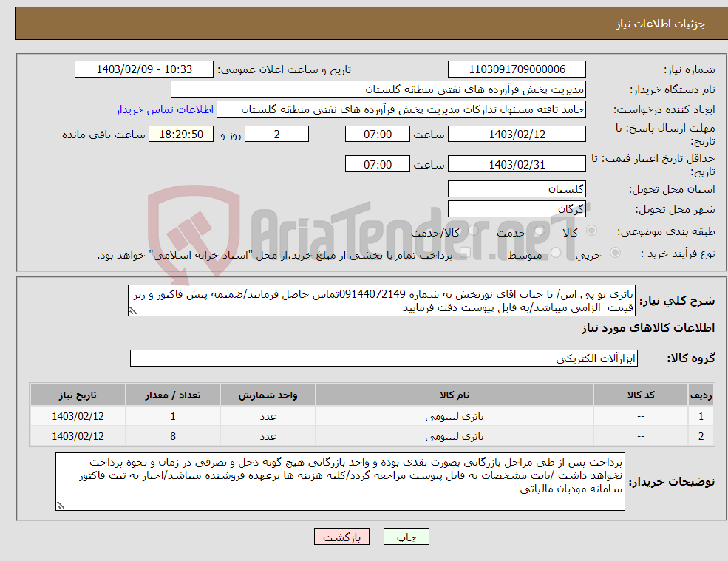
Task: Click باتری لیتیومی in row 2
Action: click(x=454, y=437)
